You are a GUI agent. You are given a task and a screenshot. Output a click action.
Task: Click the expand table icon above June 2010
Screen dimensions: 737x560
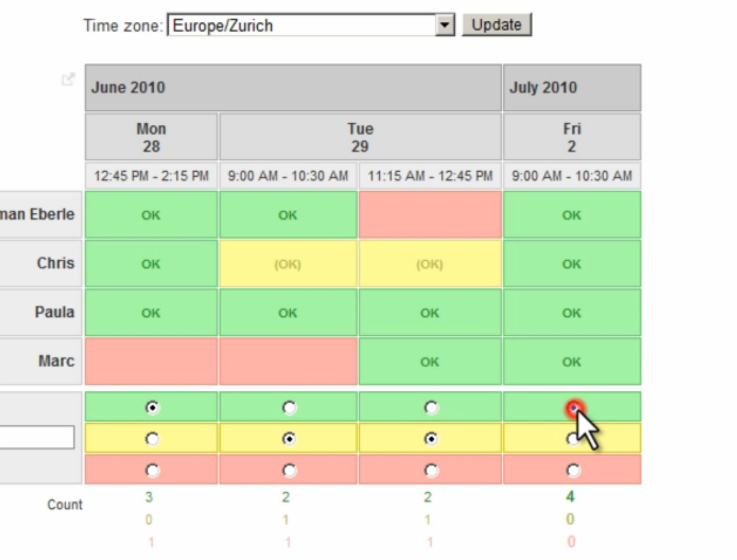[x=68, y=79]
